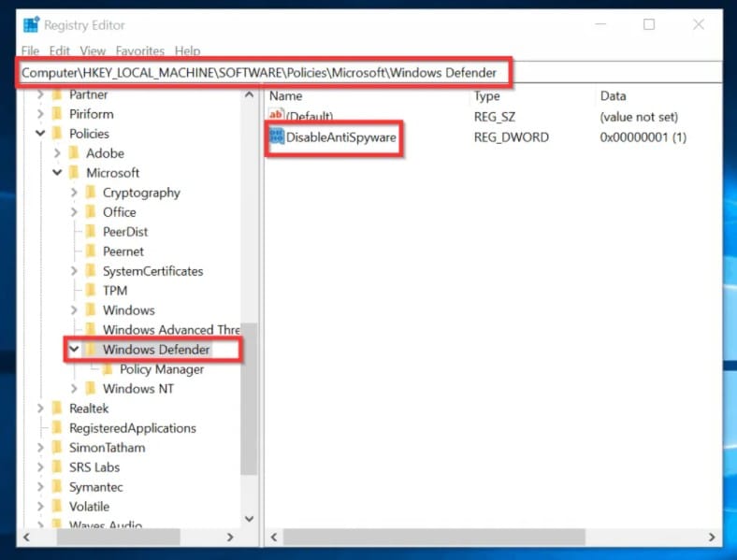This screenshot has height=560, width=737.
Task: Click the (value not set) data cell
Action: pos(639,117)
